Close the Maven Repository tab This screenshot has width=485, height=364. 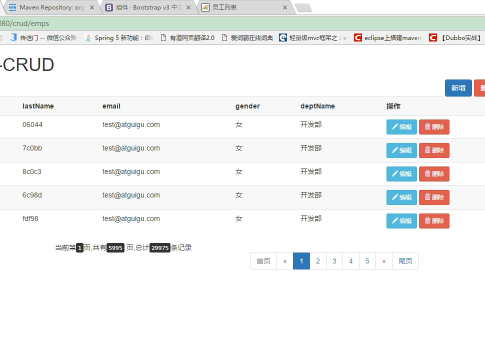(92, 8)
